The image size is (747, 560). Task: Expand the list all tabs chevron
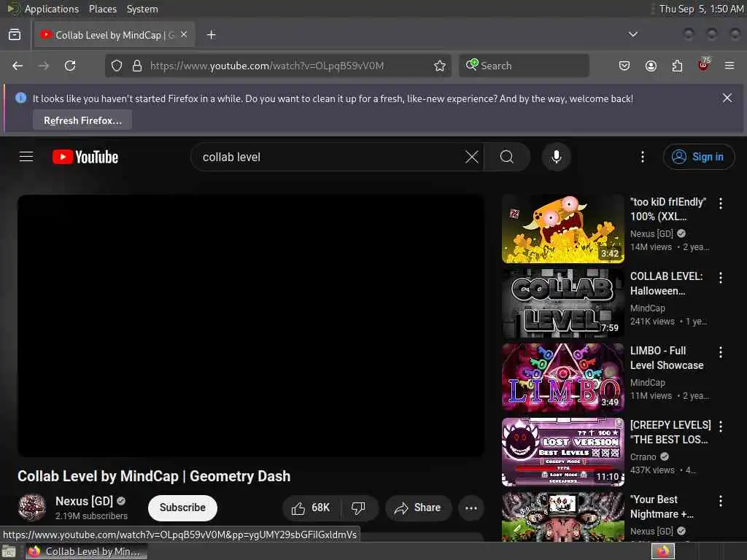pos(633,34)
